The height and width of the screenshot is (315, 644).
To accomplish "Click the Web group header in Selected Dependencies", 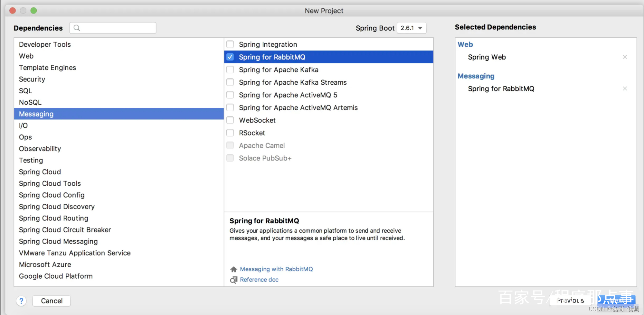I will click(465, 44).
